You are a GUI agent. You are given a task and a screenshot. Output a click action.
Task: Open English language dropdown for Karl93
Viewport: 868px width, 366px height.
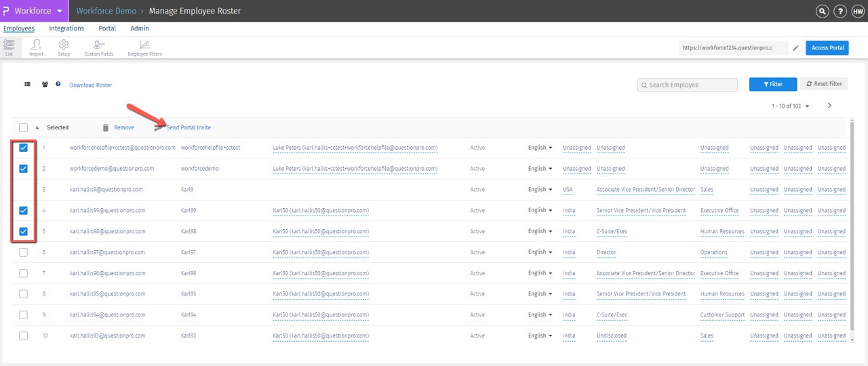coord(540,336)
